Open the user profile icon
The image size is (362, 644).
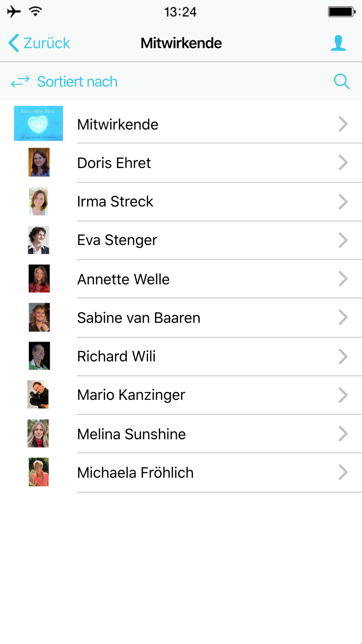click(x=338, y=43)
